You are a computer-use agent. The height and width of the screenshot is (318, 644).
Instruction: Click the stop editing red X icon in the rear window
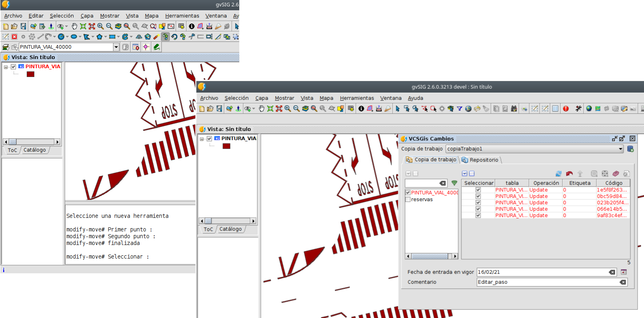click(x=14, y=37)
